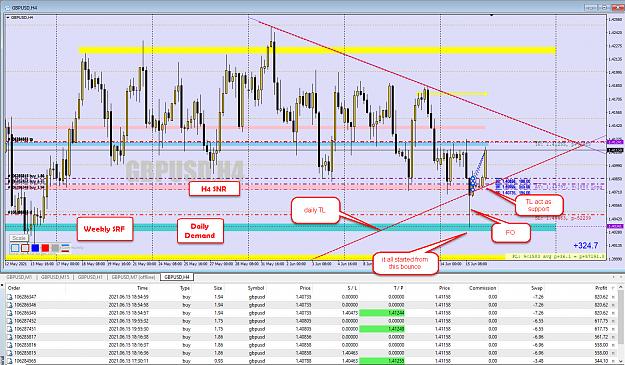Sort trades by the Size column header

218,288
